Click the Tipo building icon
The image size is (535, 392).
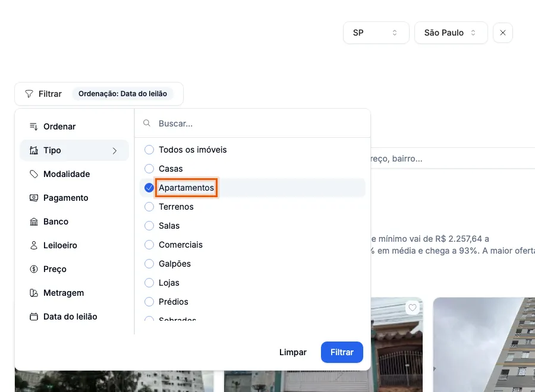coord(33,150)
